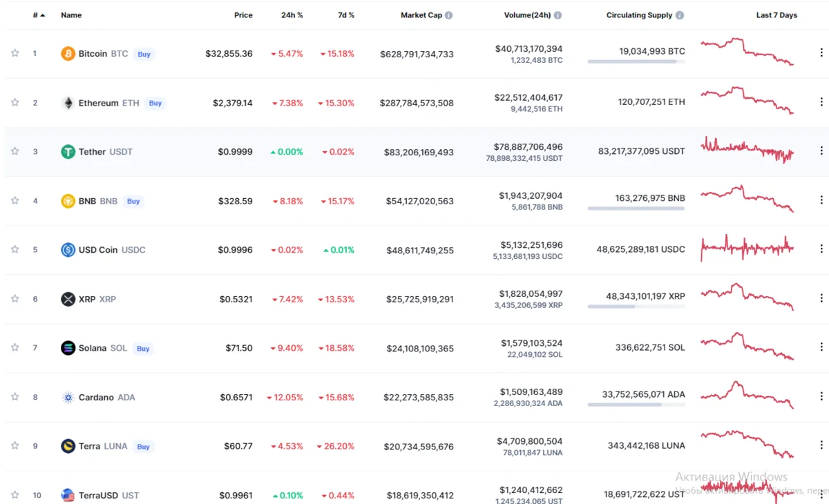Open Tether last 7 days sparkline chart
Screen dimensions: 829x504
(747, 148)
